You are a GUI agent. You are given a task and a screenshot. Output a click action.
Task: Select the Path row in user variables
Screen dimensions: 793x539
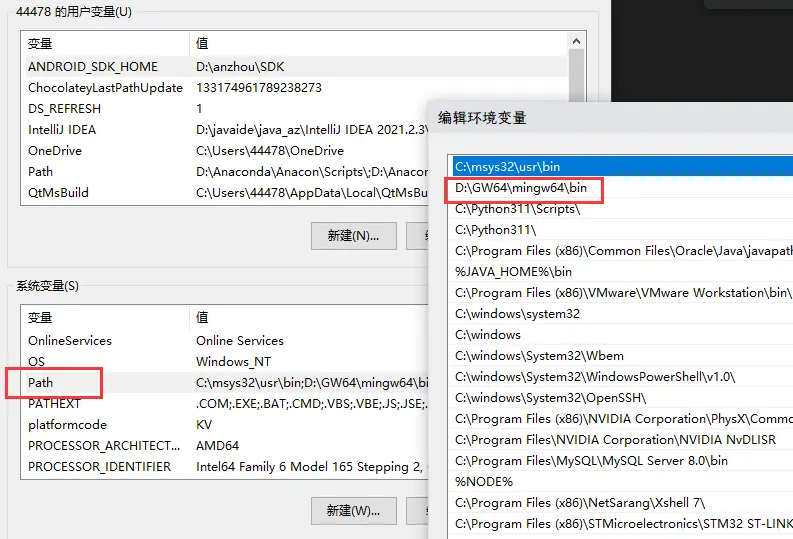[x=41, y=171]
